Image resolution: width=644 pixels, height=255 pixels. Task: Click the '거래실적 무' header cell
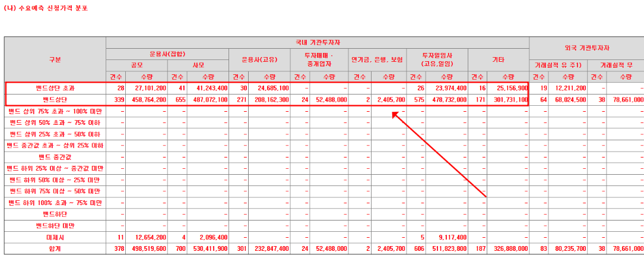tap(616, 65)
